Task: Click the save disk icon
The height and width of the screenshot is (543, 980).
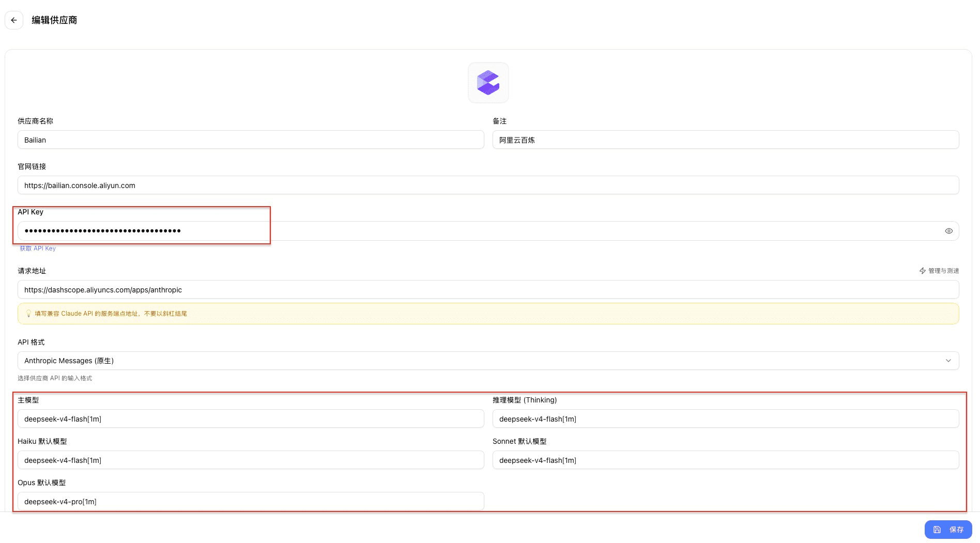Action: point(937,530)
